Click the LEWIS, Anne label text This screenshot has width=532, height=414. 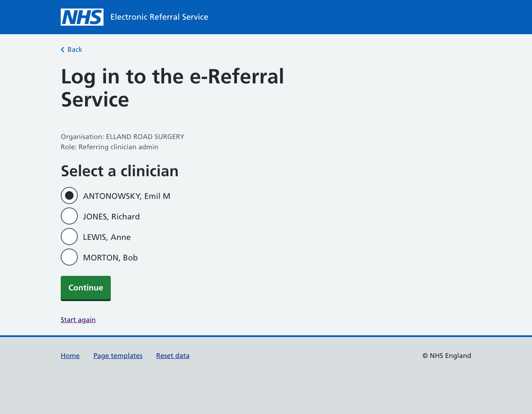[107, 237]
